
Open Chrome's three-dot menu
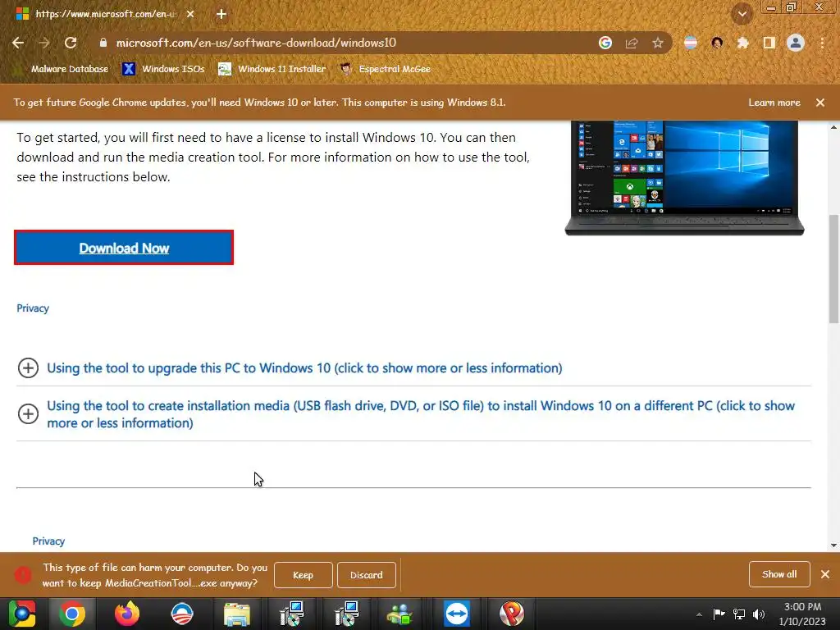coord(822,43)
